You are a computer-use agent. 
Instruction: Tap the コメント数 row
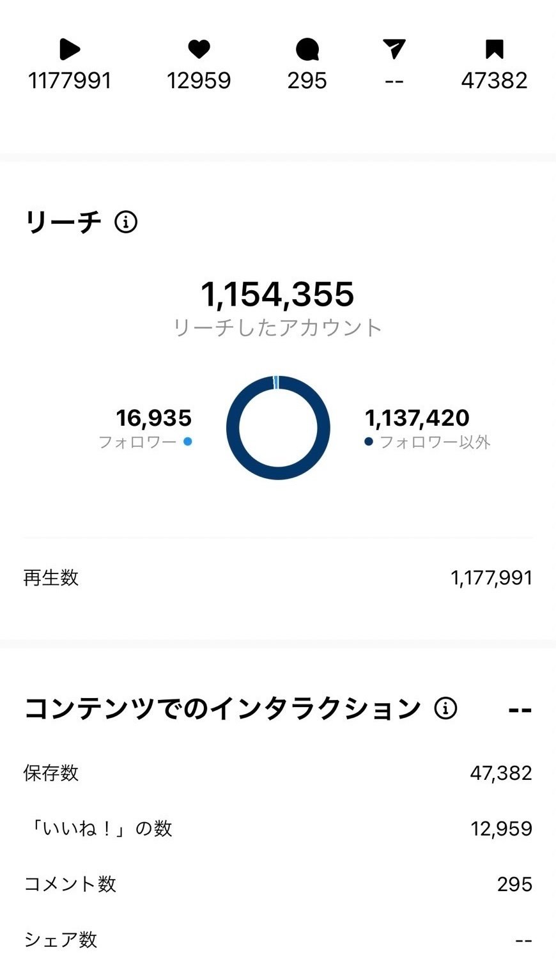tap(277, 884)
